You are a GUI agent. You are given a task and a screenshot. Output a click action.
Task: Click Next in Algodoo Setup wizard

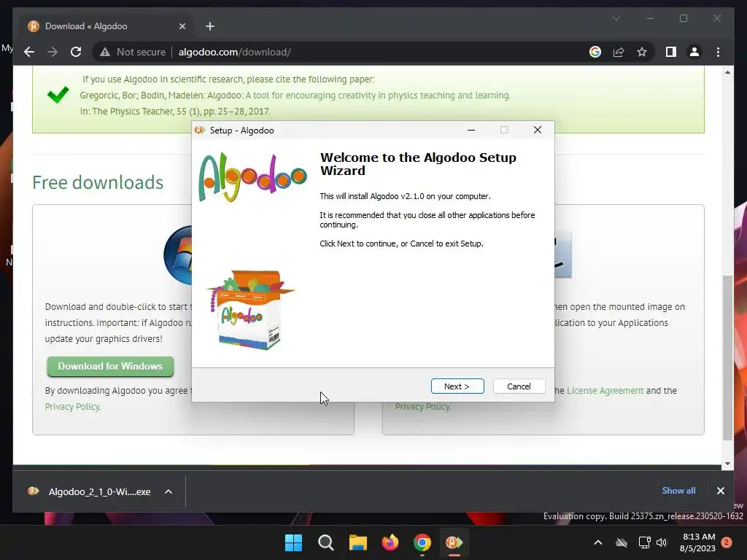457,386
